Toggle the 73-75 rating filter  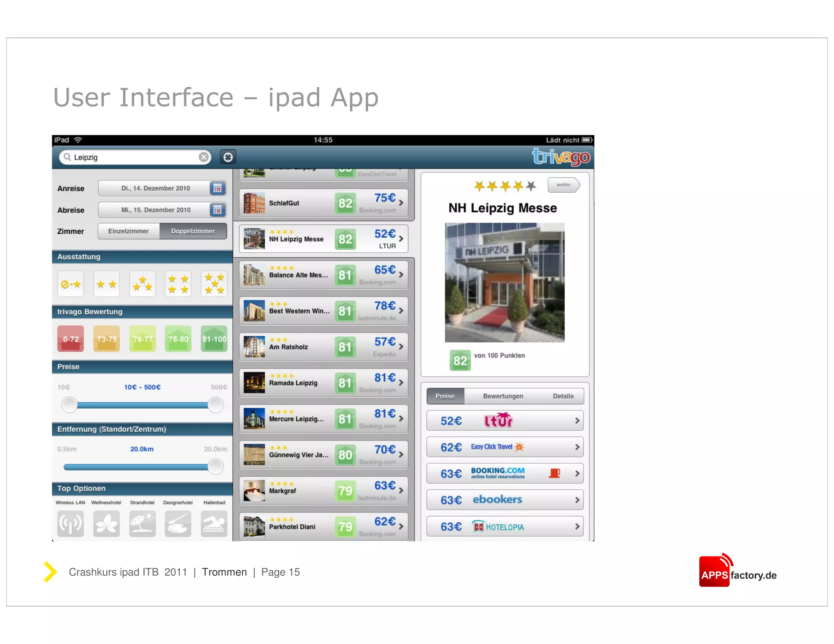pyautogui.click(x=106, y=339)
